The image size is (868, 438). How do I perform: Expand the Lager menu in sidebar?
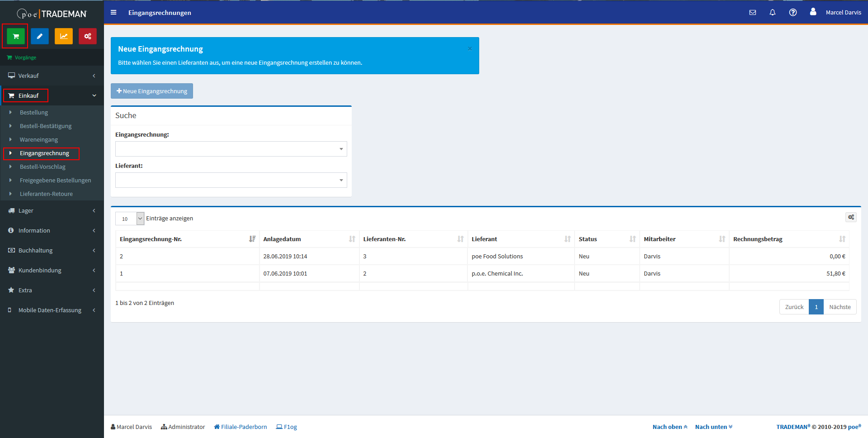click(x=52, y=210)
